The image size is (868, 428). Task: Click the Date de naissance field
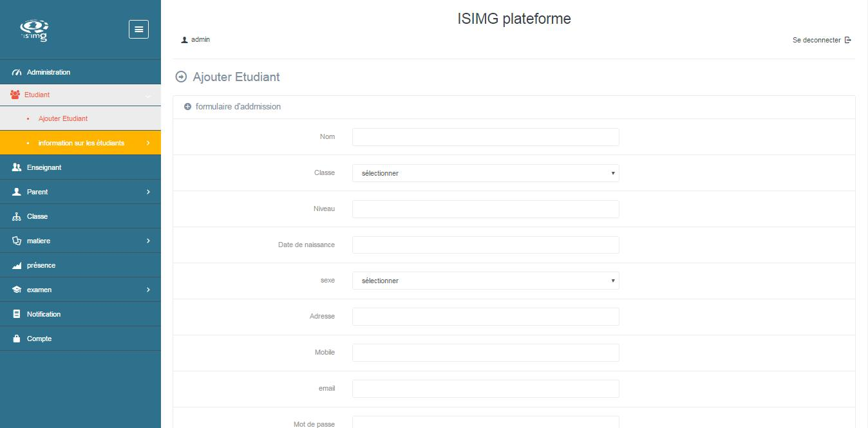(x=486, y=245)
